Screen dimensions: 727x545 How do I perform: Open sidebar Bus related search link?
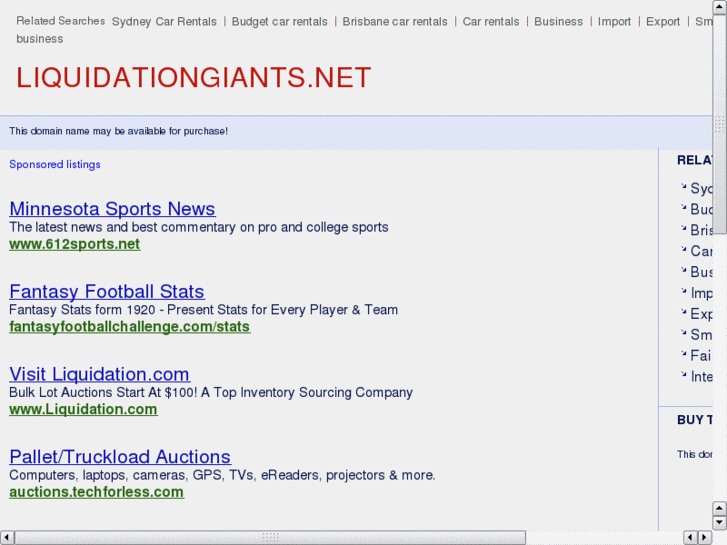[701, 272]
